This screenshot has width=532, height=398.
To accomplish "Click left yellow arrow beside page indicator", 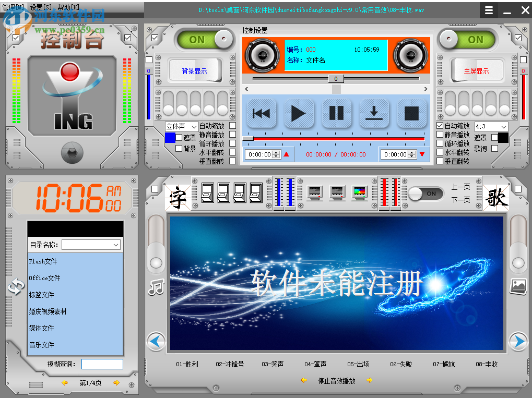I will (64, 383).
